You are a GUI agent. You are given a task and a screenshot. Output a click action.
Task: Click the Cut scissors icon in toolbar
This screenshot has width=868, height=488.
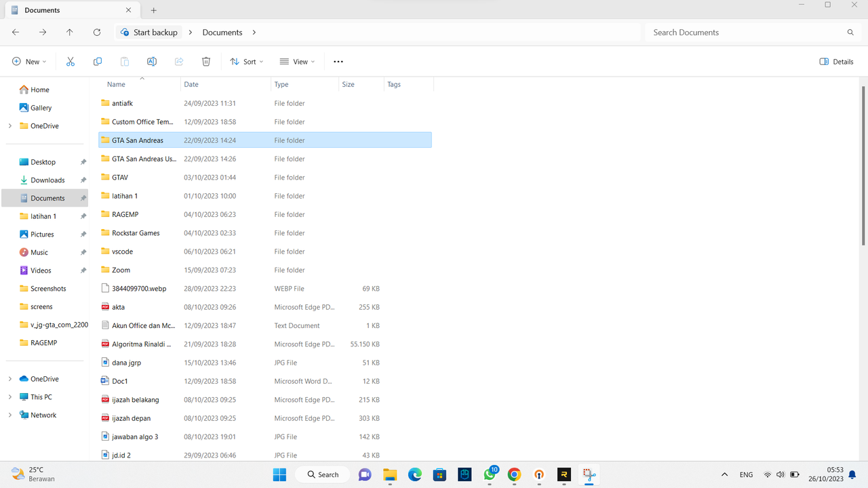(71, 62)
